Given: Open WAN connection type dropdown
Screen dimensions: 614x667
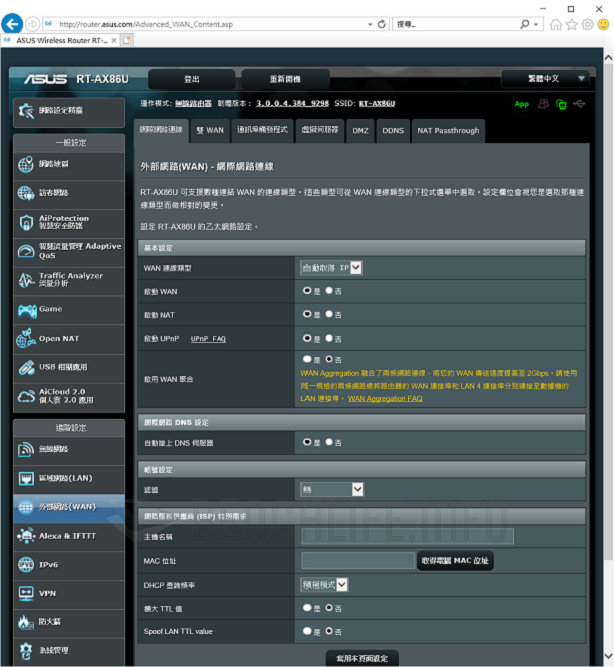Looking at the screenshot, I should point(331,268).
